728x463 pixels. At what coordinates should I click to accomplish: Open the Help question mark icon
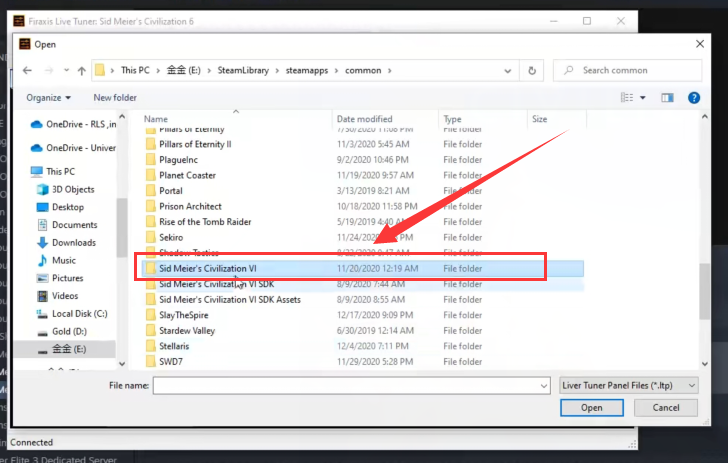coord(694,98)
